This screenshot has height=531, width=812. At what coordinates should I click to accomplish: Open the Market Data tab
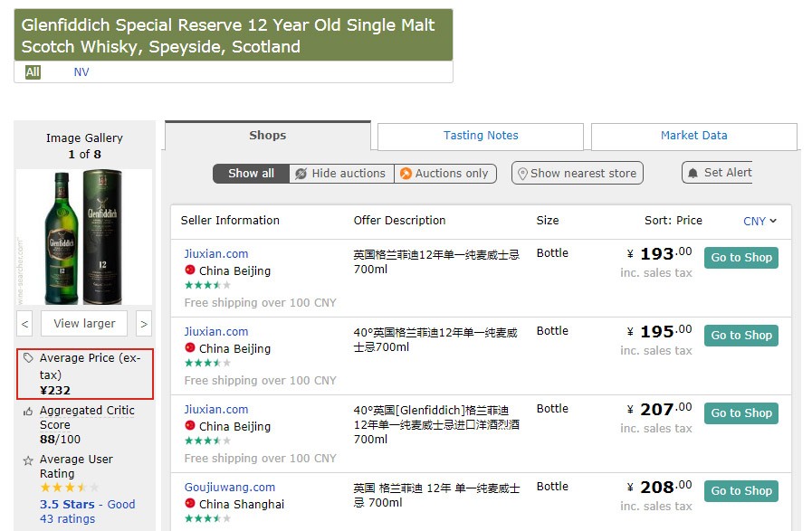(693, 136)
